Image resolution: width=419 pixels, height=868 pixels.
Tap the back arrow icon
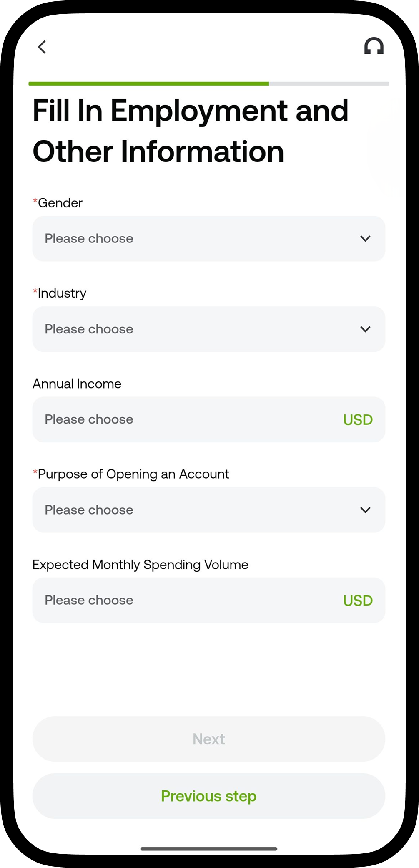42,47
